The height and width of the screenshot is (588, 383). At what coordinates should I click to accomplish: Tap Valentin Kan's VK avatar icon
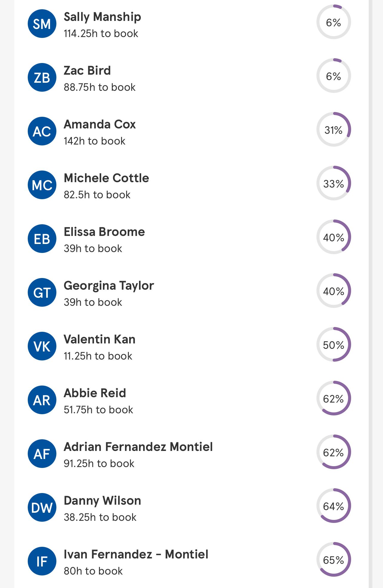click(x=42, y=346)
